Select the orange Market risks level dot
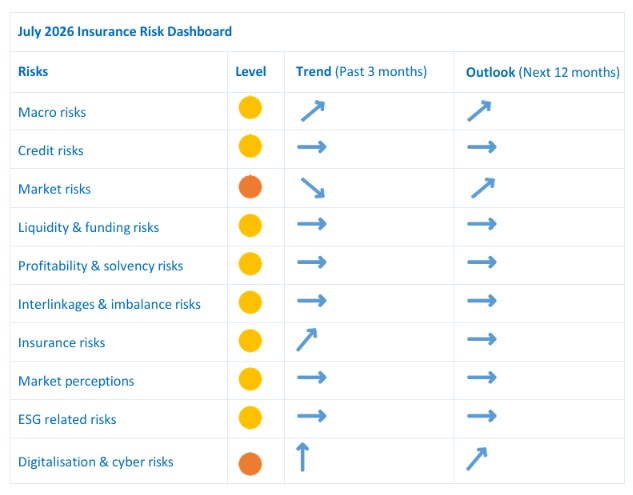 pos(250,187)
